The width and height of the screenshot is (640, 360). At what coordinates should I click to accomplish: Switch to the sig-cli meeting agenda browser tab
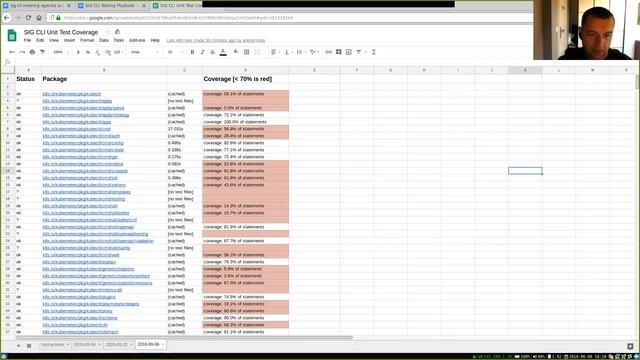(38, 6)
